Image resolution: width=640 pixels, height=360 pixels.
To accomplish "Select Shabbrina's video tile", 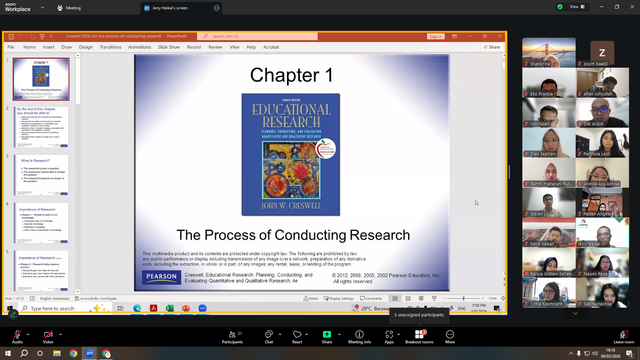I will [549, 52].
